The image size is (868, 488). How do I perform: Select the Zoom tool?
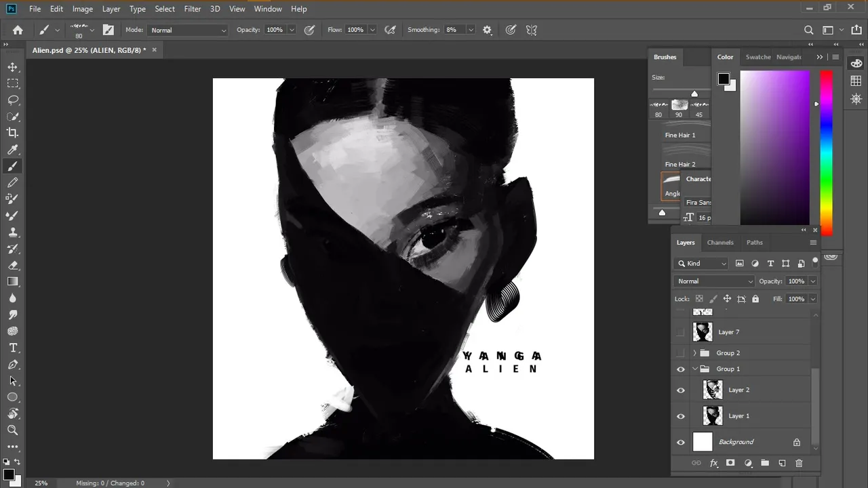pos(13,430)
